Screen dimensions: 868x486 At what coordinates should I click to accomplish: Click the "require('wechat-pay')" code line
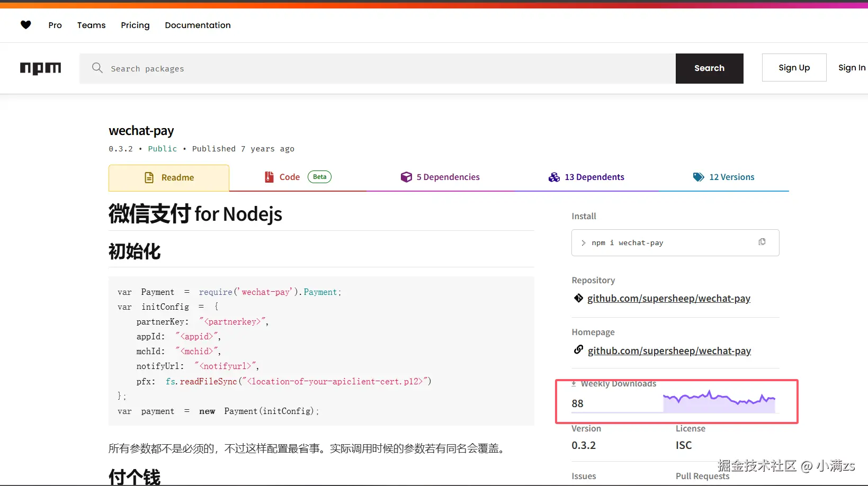pos(229,292)
